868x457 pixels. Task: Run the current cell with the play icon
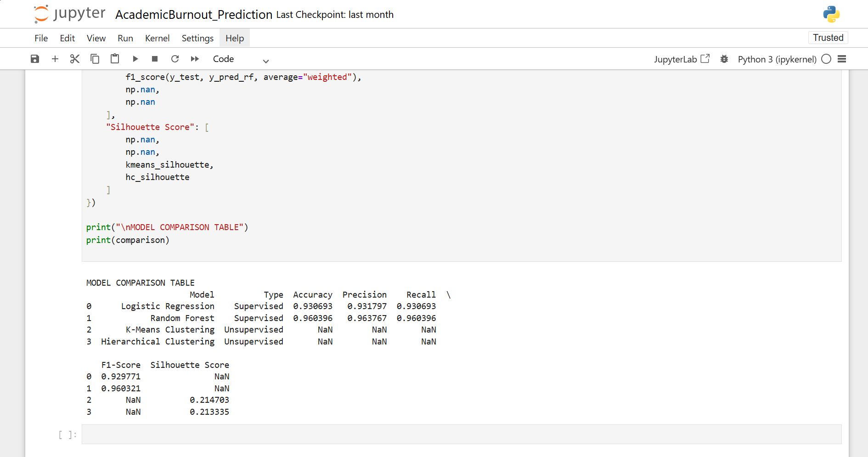pyautogui.click(x=135, y=59)
